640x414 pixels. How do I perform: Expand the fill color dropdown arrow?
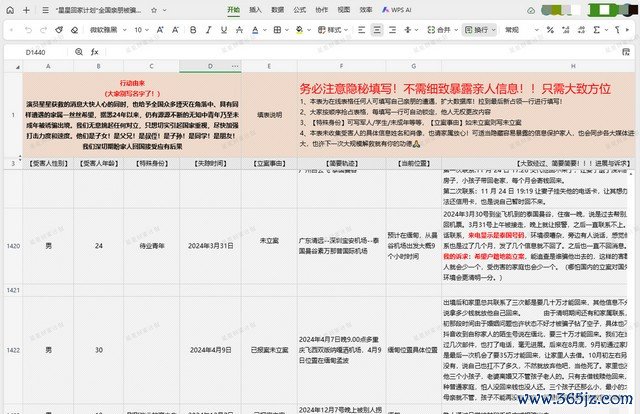pyautogui.click(x=309, y=30)
